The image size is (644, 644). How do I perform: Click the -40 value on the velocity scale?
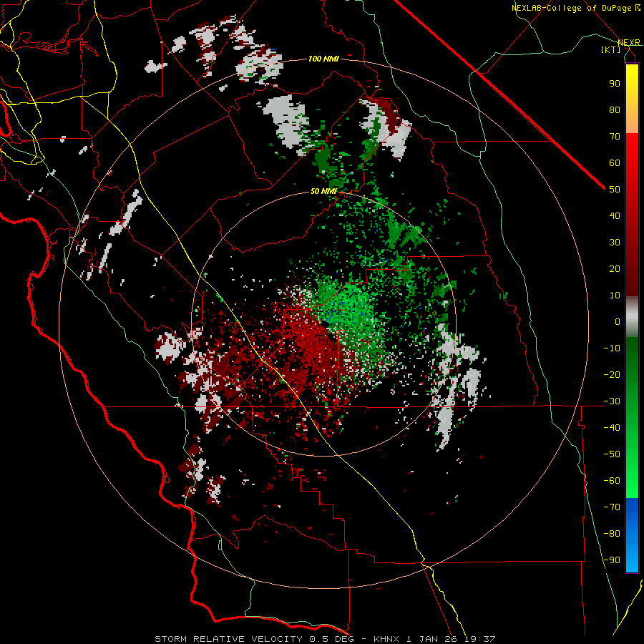pos(612,428)
